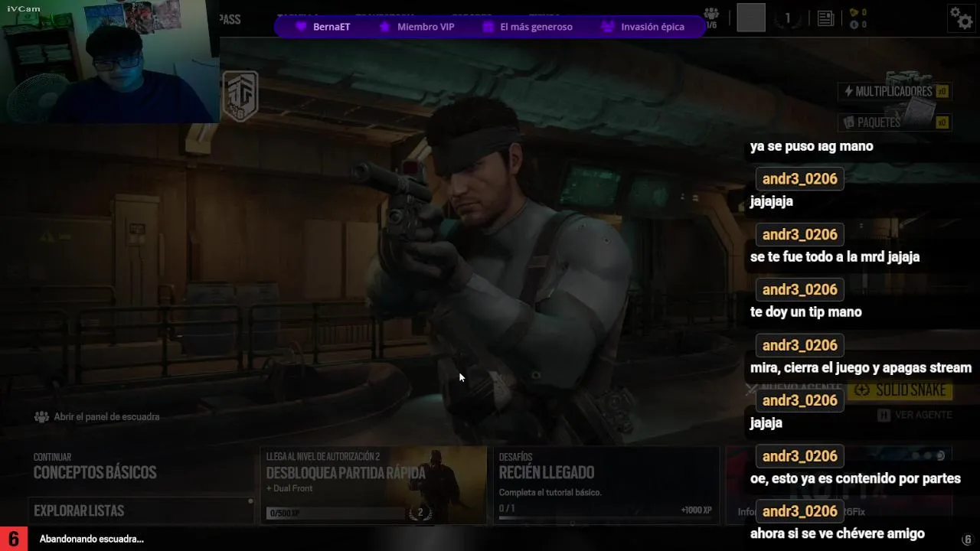Click the Invasión épica label
The width and height of the screenshot is (980, 551).
652,27
